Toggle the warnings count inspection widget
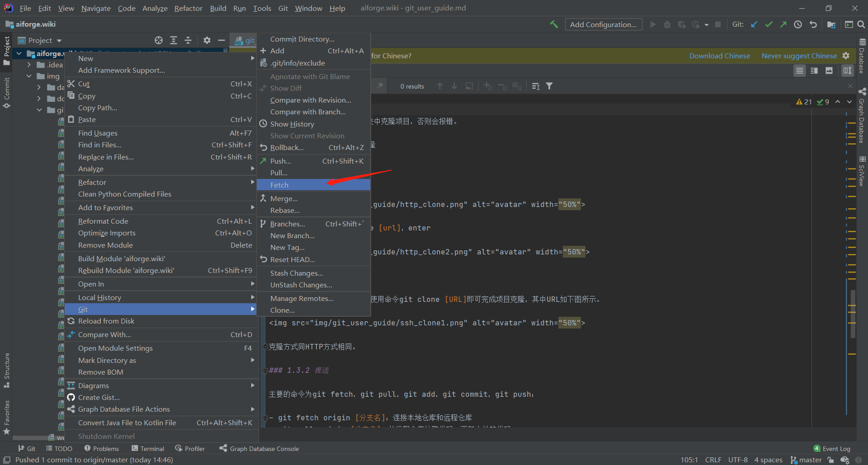The image size is (868, 465). coord(804,102)
